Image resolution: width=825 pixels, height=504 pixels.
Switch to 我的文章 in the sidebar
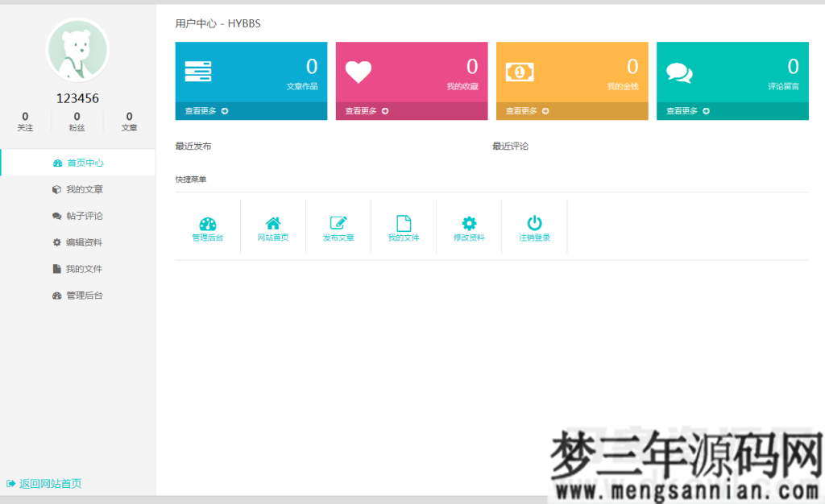click(x=77, y=189)
